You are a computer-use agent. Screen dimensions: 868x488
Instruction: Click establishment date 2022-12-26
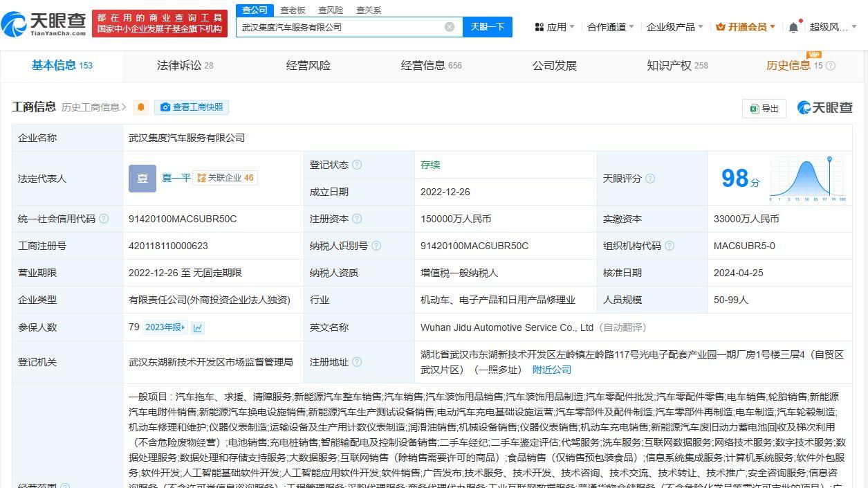point(445,192)
